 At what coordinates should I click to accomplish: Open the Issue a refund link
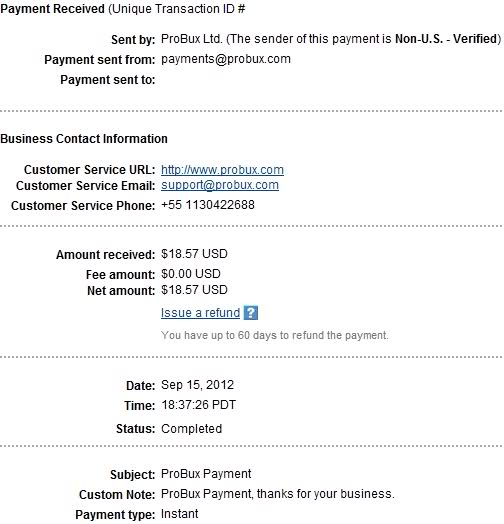(200, 313)
